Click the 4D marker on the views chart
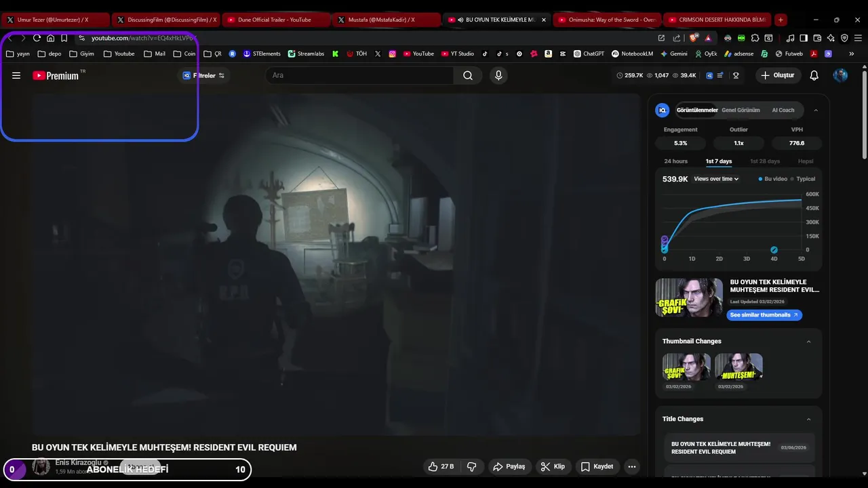Viewport: 868px width, 488px height. coord(774,250)
